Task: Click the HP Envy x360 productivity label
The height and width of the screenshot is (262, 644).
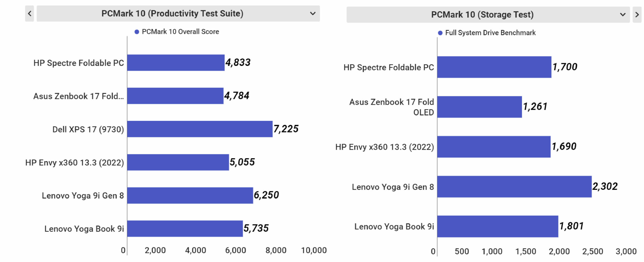Action: [x=74, y=163]
